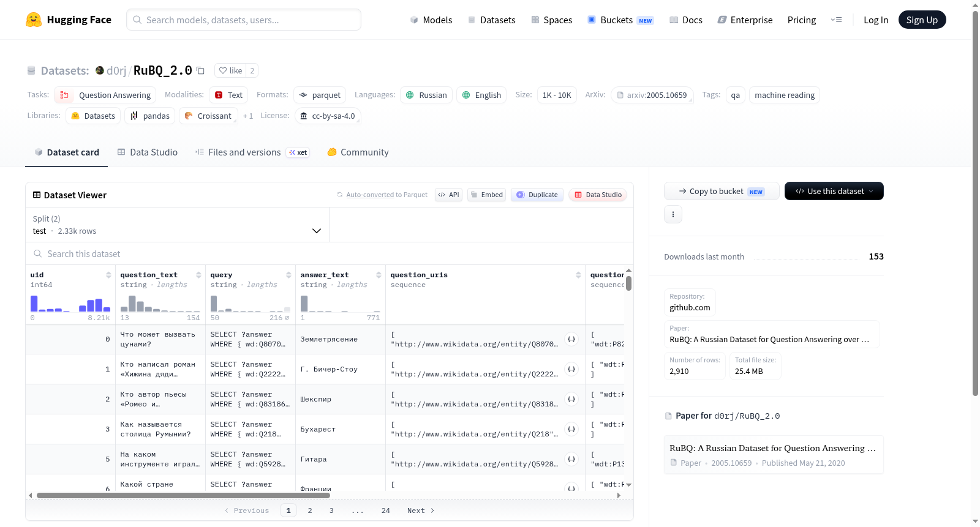Expand question_uris cell in the Г. Бичер-Стоу row
The width and height of the screenshot is (980, 527).
(x=571, y=369)
